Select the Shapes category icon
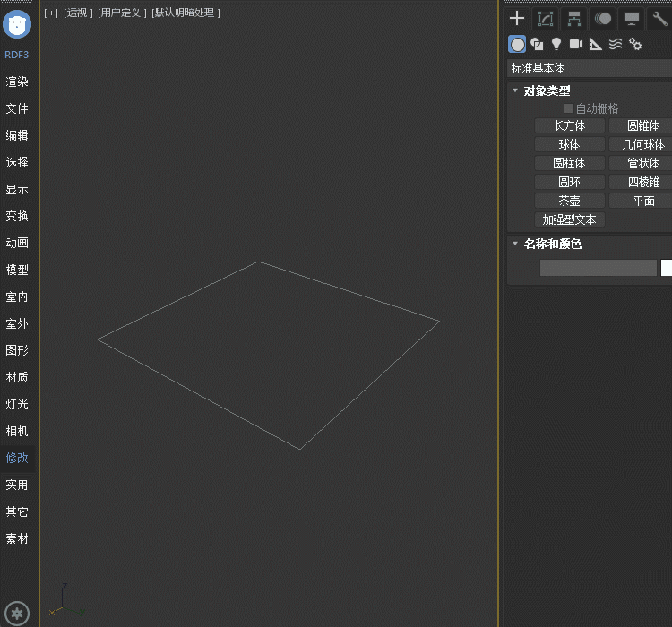The height and width of the screenshot is (627, 672). point(537,44)
